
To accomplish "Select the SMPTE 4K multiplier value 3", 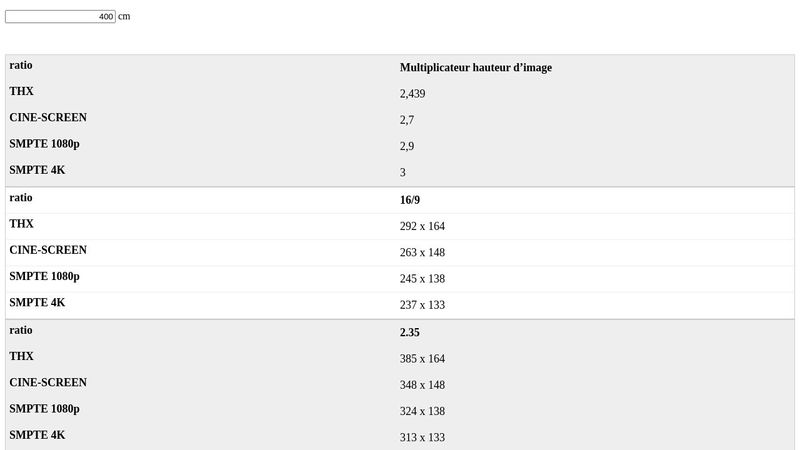I will 403,172.
